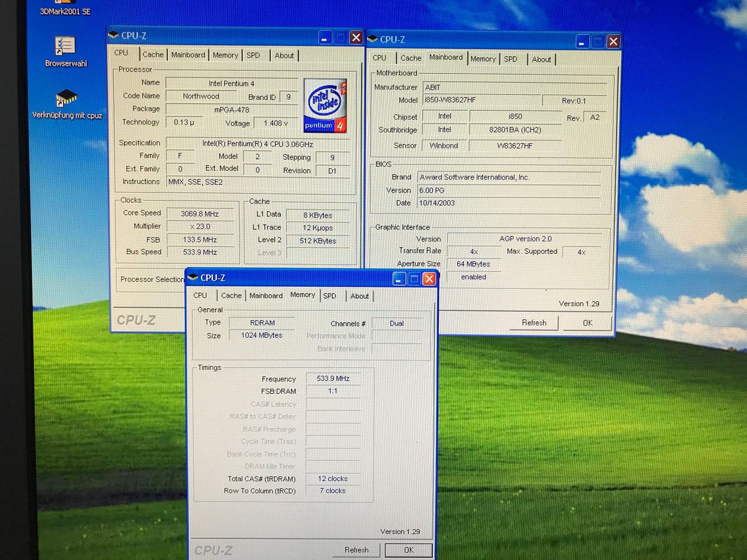Click the x 23.0 multiplier value

[200, 226]
